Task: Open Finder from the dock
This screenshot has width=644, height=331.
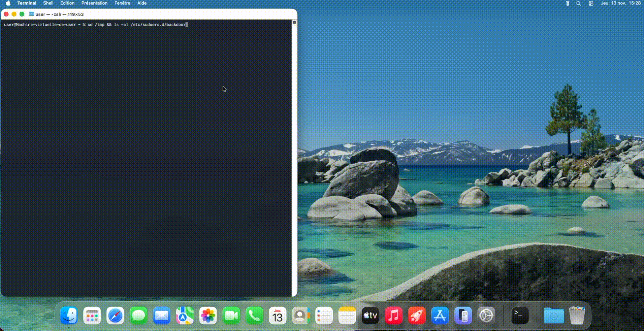Action: click(x=69, y=316)
